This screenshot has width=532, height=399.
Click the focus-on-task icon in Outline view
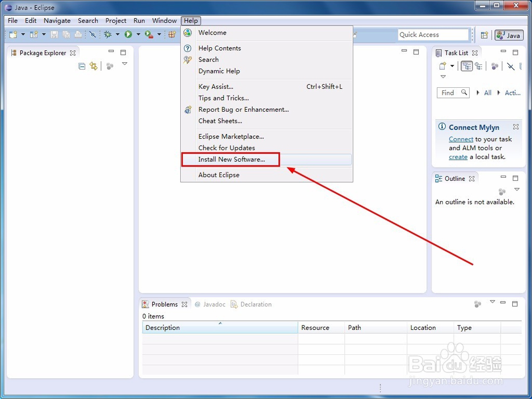(502, 192)
